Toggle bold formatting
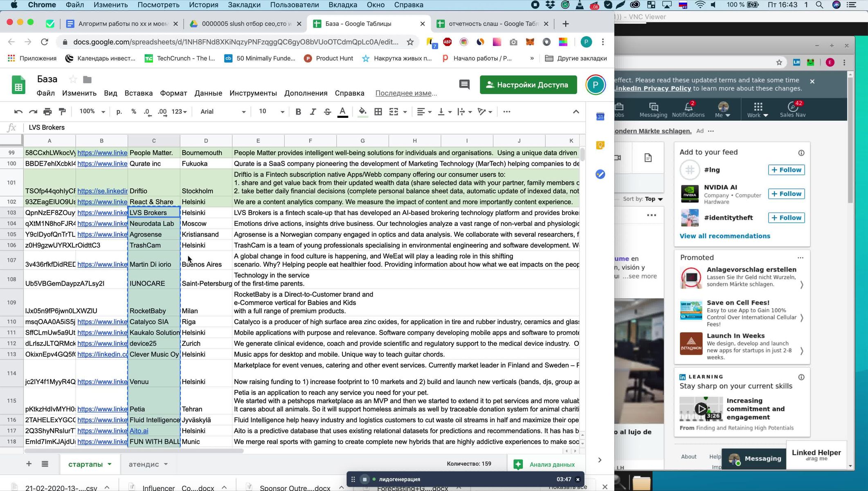This screenshot has height=491, width=868. pos(298,112)
